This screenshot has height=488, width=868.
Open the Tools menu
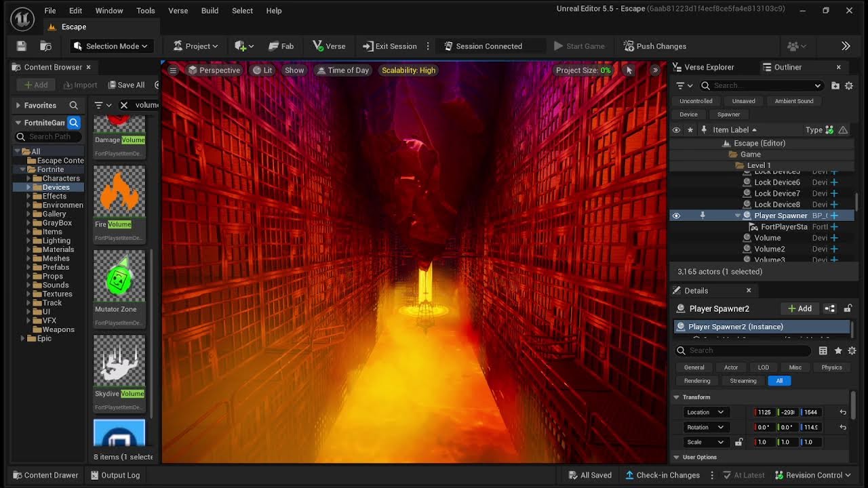point(146,11)
